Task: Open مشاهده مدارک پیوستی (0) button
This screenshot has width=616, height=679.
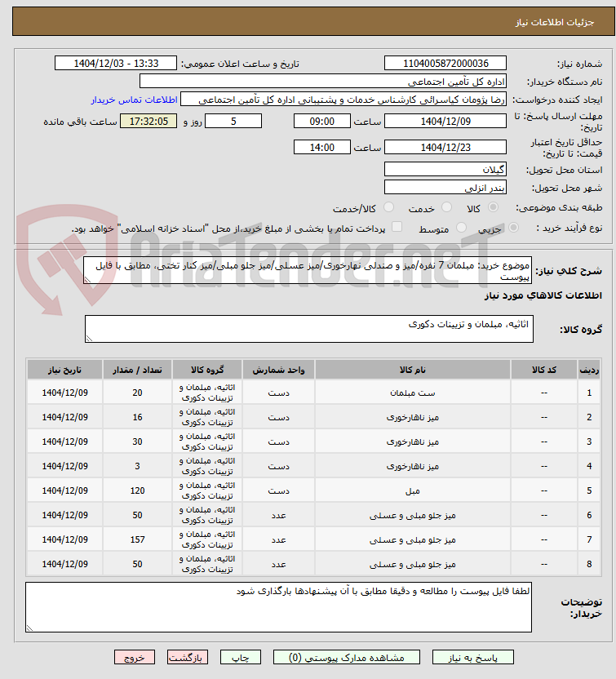Action: 346,657
